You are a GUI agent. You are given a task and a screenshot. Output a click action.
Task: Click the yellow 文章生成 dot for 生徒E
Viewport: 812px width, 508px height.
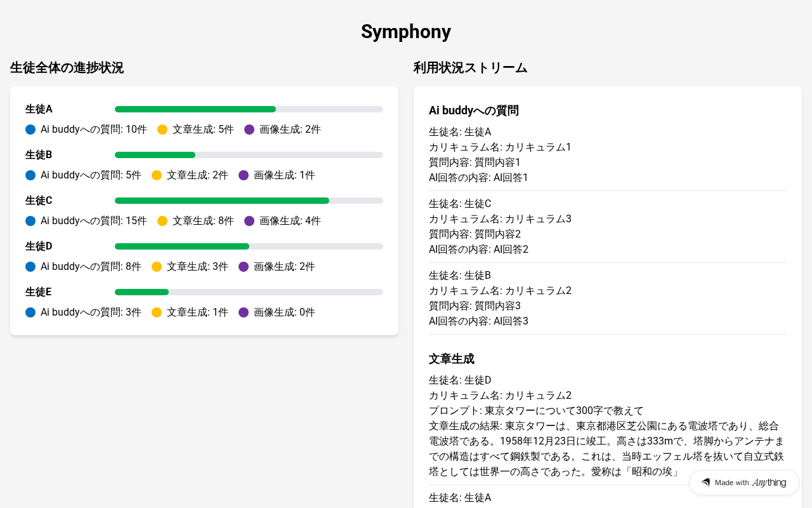[157, 312]
